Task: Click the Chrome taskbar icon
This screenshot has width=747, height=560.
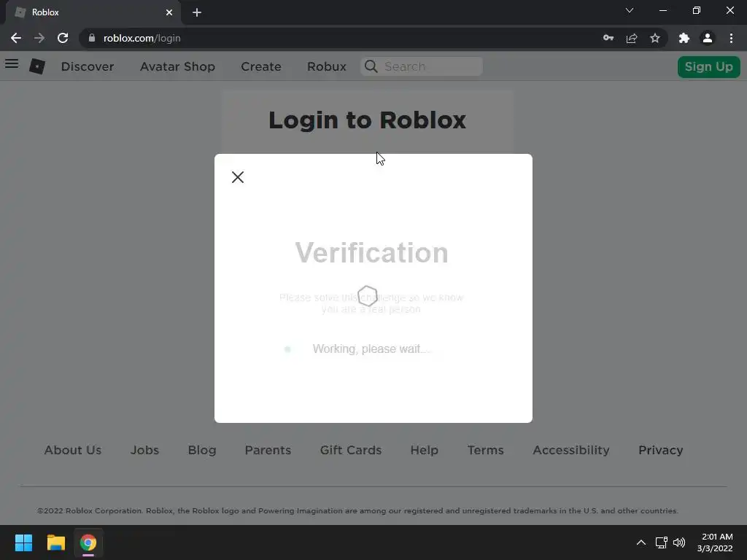Action: (x=88, y=542)
